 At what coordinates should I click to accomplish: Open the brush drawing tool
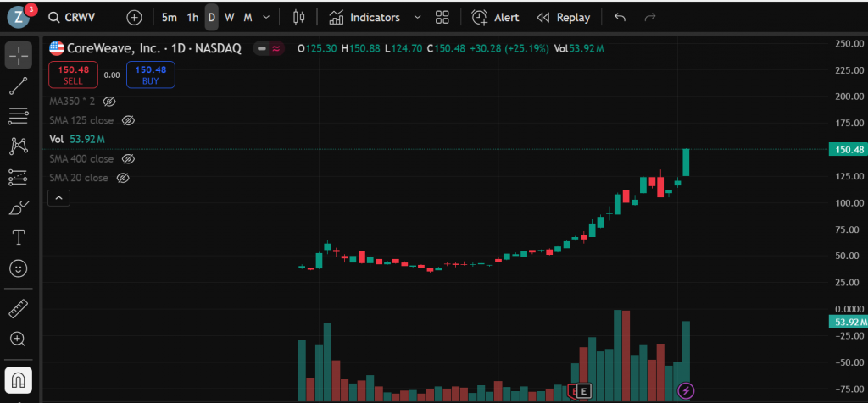coord(18,207)
